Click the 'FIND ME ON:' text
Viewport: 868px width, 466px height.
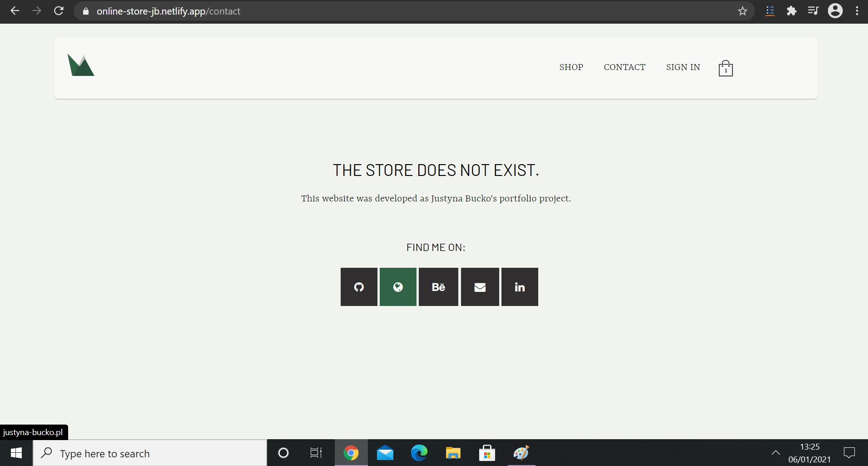(x=436, y=247)
